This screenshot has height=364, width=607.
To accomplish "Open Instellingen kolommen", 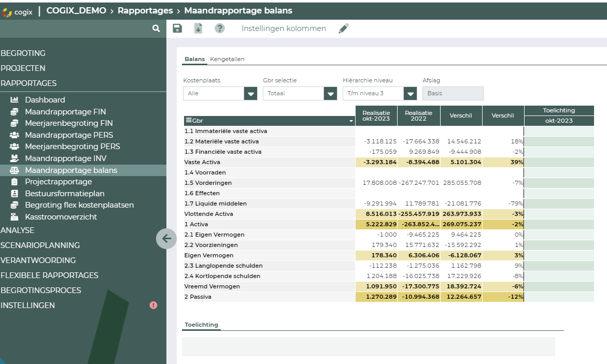I will click(284, 28).
